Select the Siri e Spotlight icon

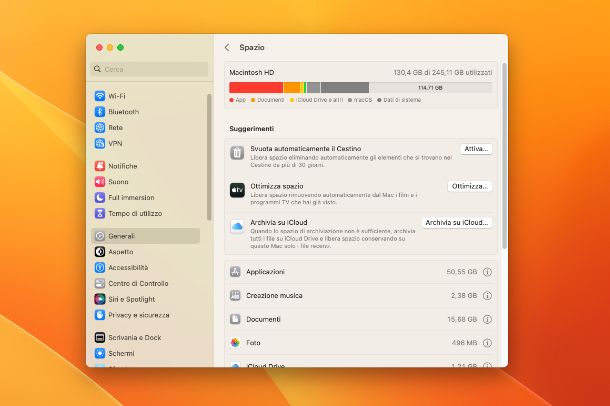(100, 299)
